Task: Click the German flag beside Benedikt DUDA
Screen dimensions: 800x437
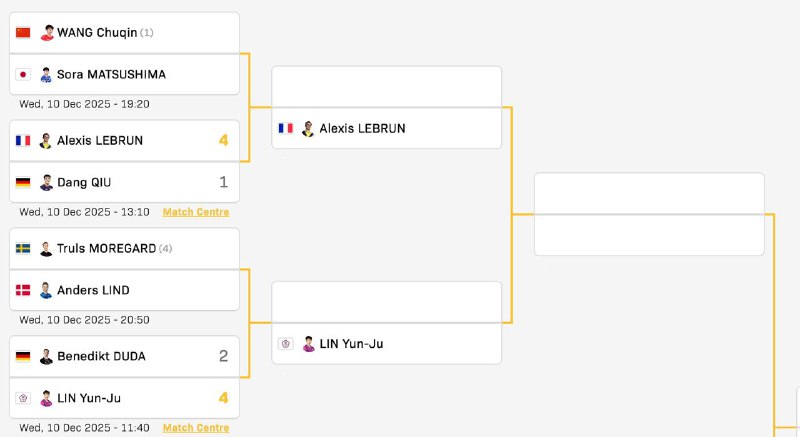Action: [x=23, y=356]
